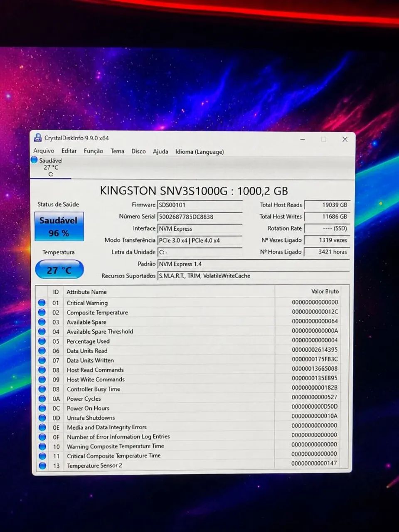The height and width of the screenshot is (532, 399).
Task: Open the Idioma (Language) menu
Action: [x=199, y=152]
